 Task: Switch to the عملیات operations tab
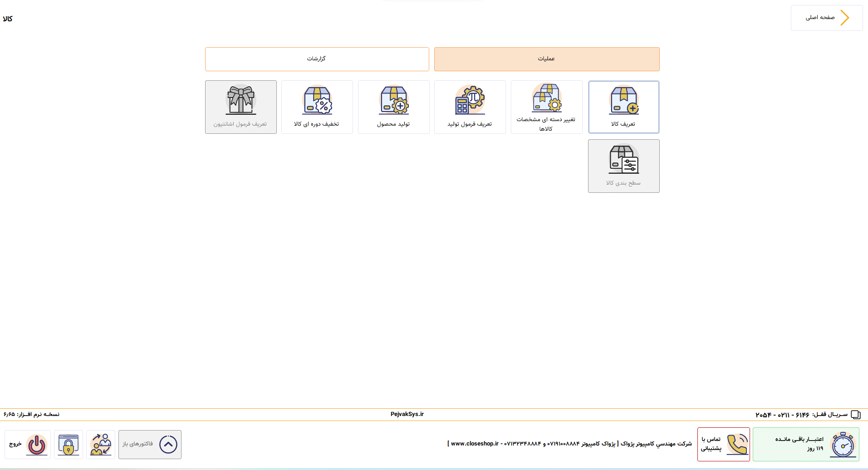[547, 59]
